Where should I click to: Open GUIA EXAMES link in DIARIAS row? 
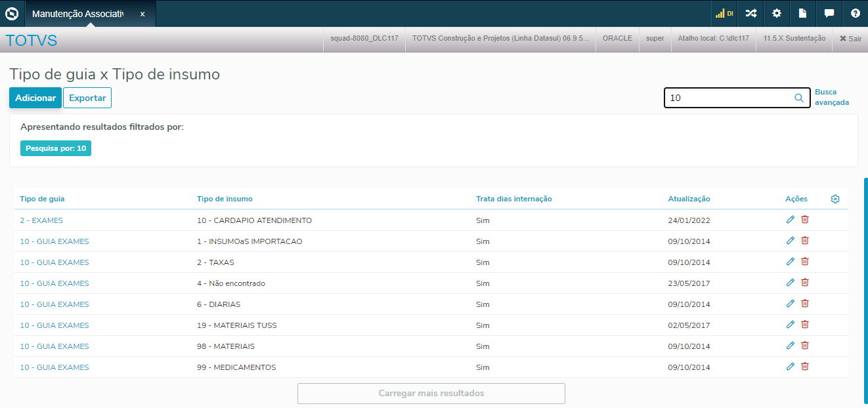(x=54, y=304)
